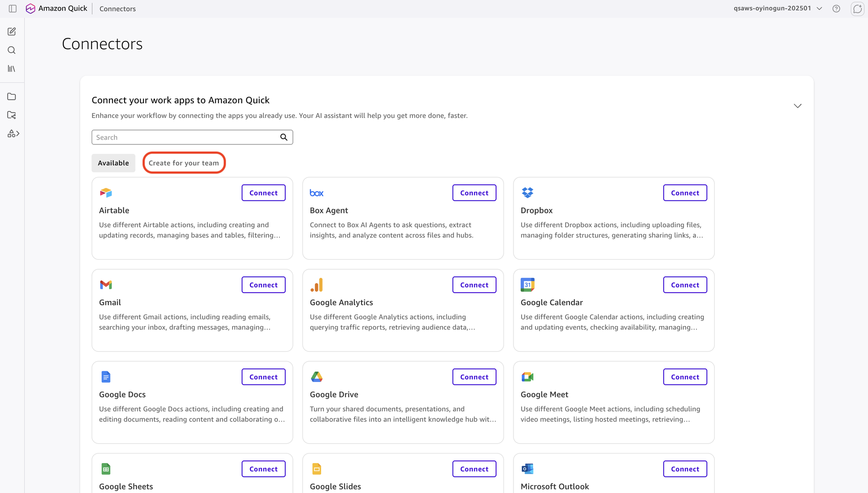The height and width of the screenshot is (493, 868).
Task: Click the Google Docs logo icon
Action: coord(106,377)
